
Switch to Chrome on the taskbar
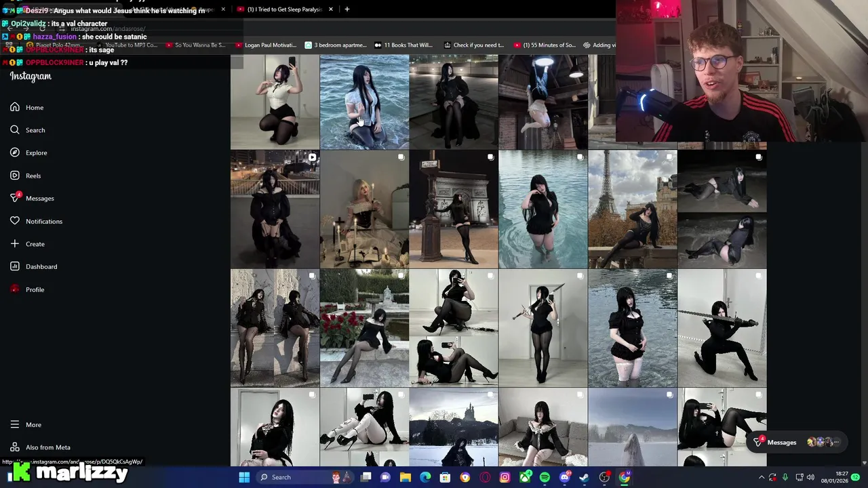pyautogui.click(x=625, y=477)
